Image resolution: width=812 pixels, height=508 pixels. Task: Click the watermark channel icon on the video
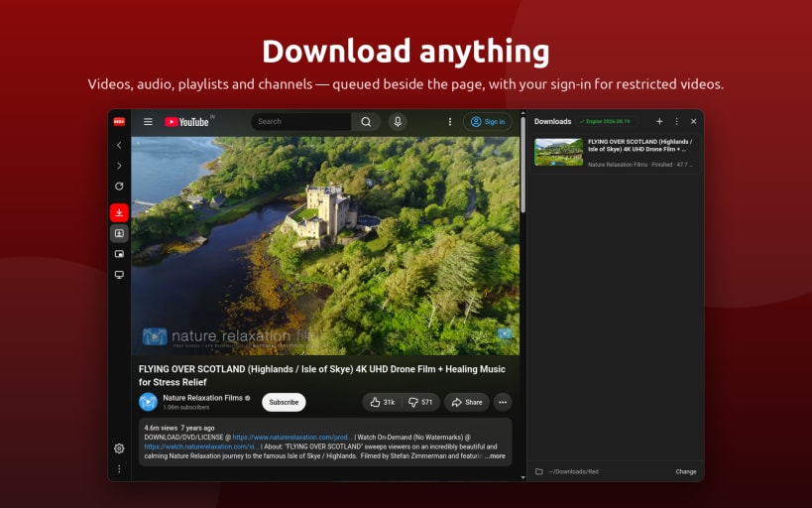pyautogui.click(x=505, y=333)
